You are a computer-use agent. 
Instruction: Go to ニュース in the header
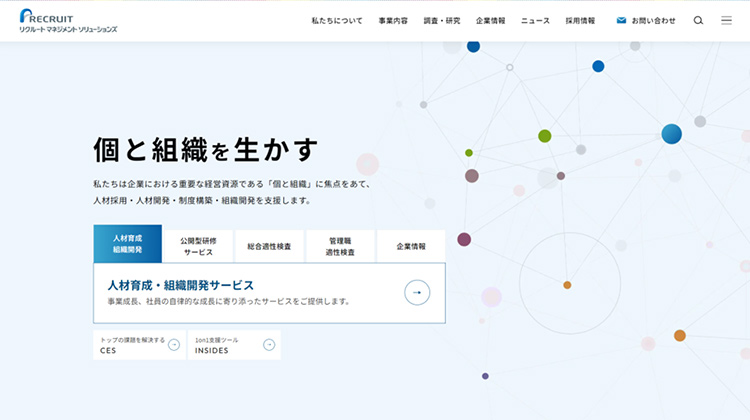tap(535, 20)
